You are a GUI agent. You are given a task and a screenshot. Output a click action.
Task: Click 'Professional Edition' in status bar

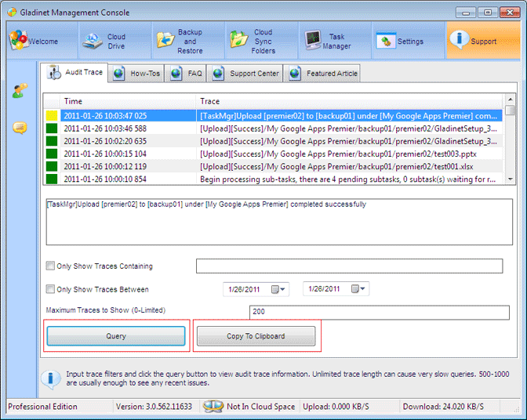(42, 407)
